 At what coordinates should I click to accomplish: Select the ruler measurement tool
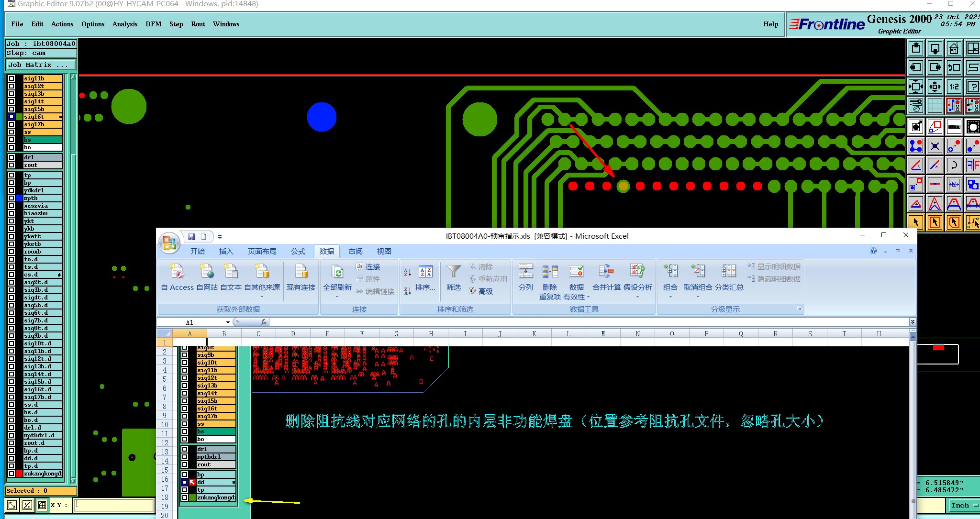[954, 127]
